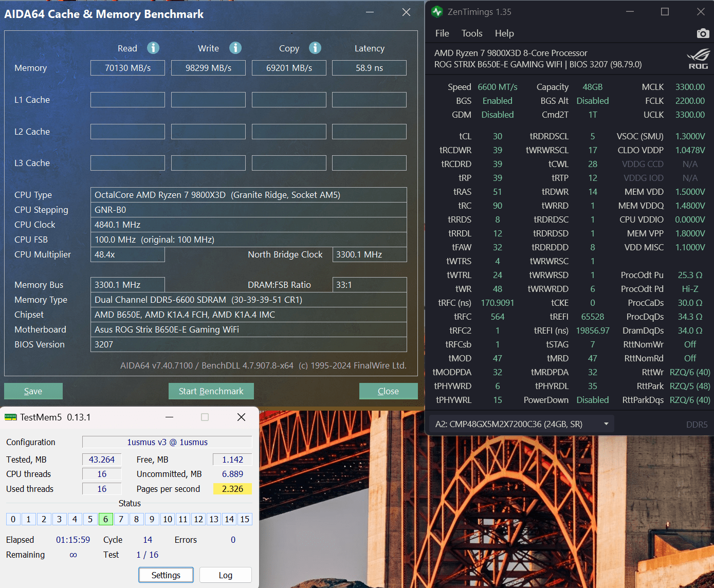The image size is (714, 588).
Task: Click thread status box 15 in TestMem5
Action: click(x=245, y=519)
